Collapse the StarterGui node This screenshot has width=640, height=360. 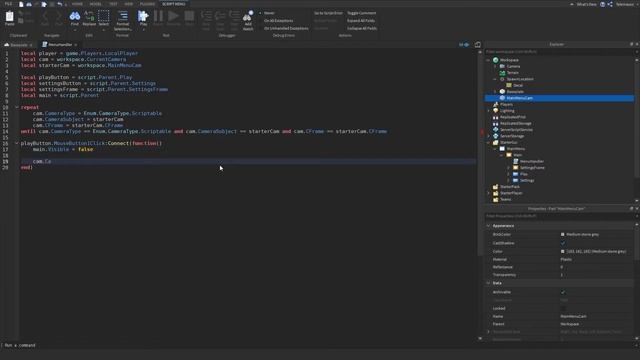pyautogui.click(x=488, y=142)
